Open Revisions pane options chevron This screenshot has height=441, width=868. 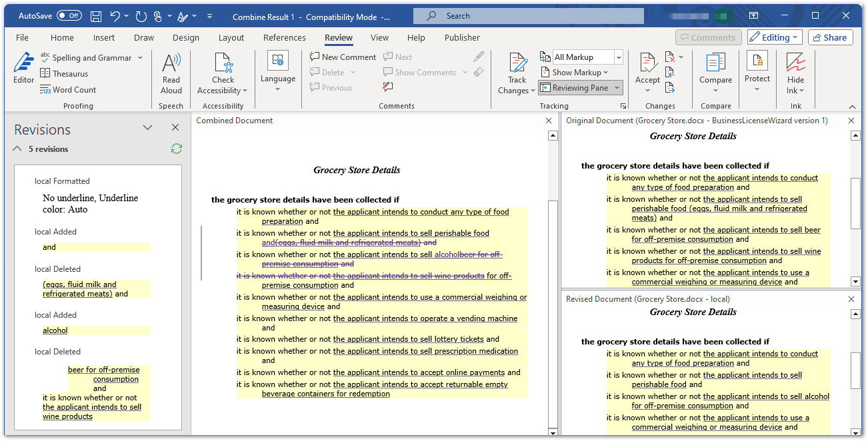pyautogui.click(x=148, y=127)
